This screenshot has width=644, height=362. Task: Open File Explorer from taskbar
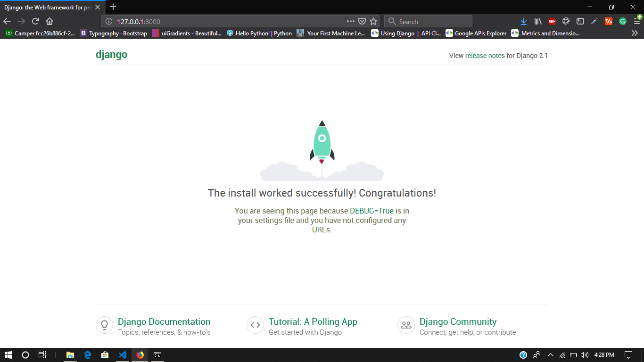point(70,355)
